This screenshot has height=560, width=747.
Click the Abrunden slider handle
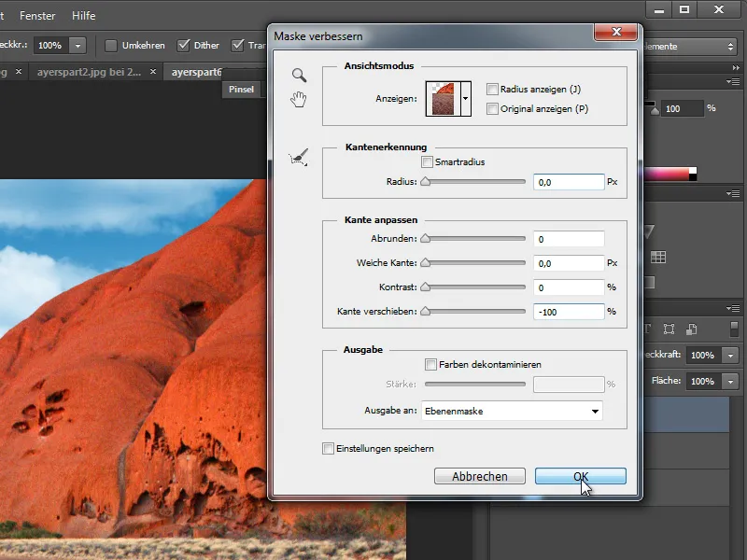pos(426,238)
